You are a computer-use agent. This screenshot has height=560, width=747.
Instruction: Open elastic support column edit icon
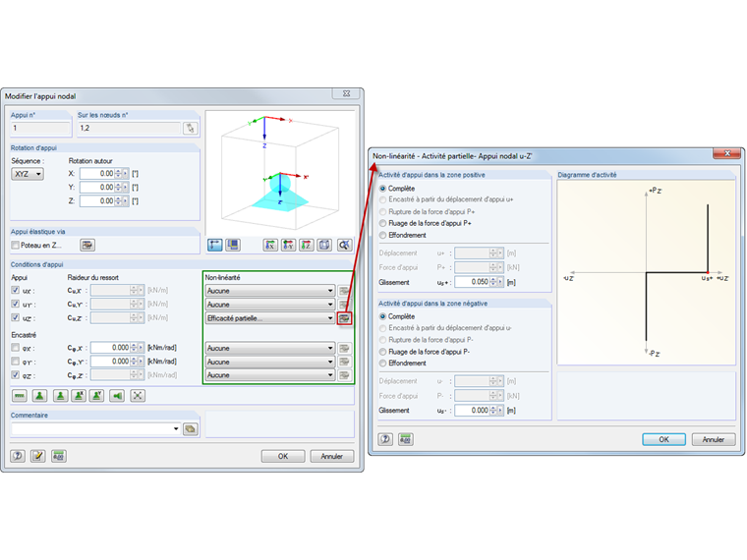pyautogui.click(x=87, y=246)
